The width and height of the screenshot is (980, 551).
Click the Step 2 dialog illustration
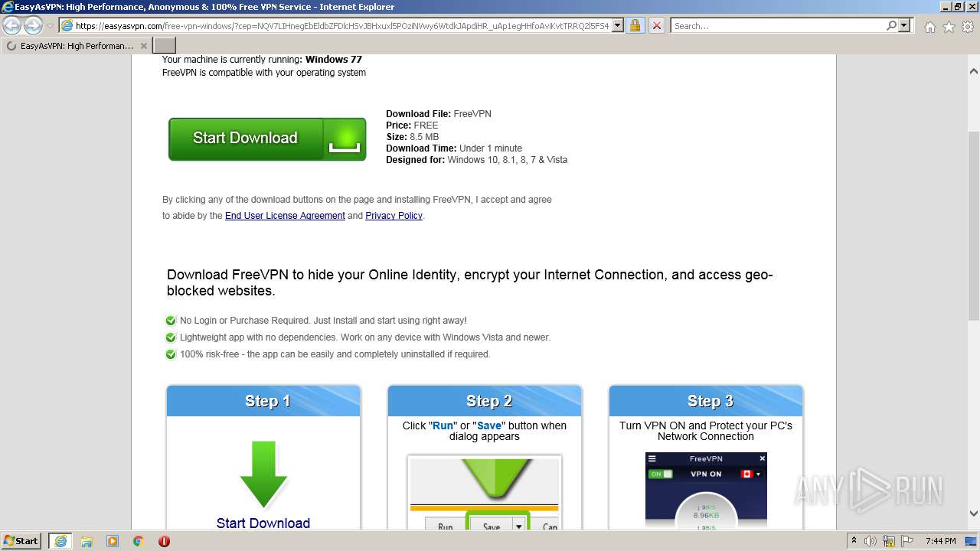coord(485,492)
